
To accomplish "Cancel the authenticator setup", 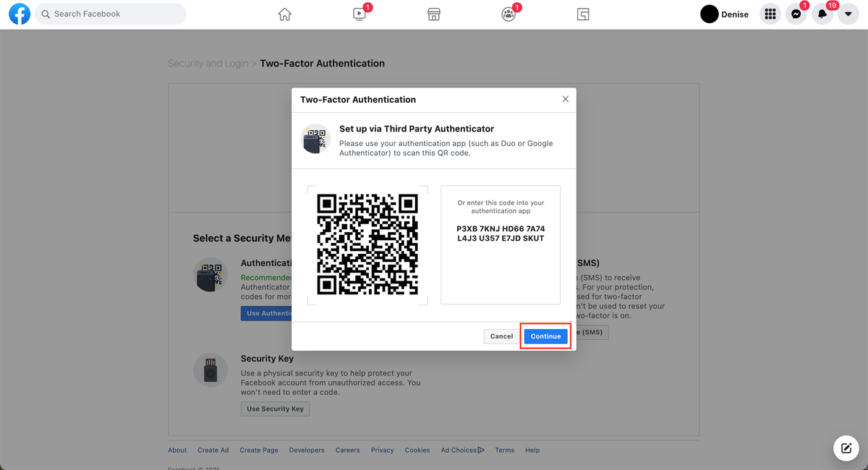I will 501,336.
